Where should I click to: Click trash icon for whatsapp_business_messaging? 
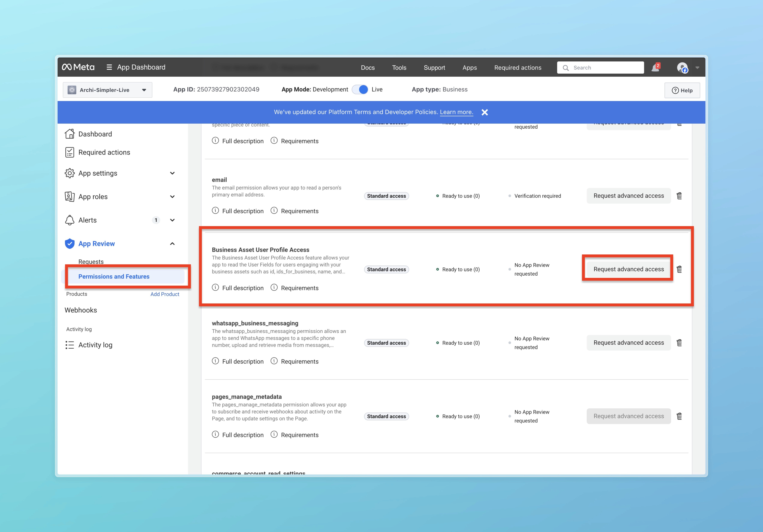pos(679,343)
